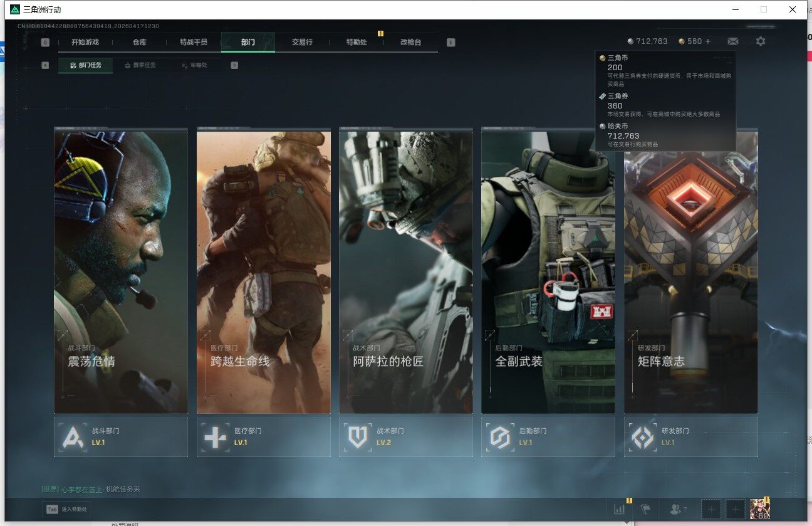The image size is (812, 526).
Task: Click the 医疗部门 cross emblem icon
Action: pos(215,437)
